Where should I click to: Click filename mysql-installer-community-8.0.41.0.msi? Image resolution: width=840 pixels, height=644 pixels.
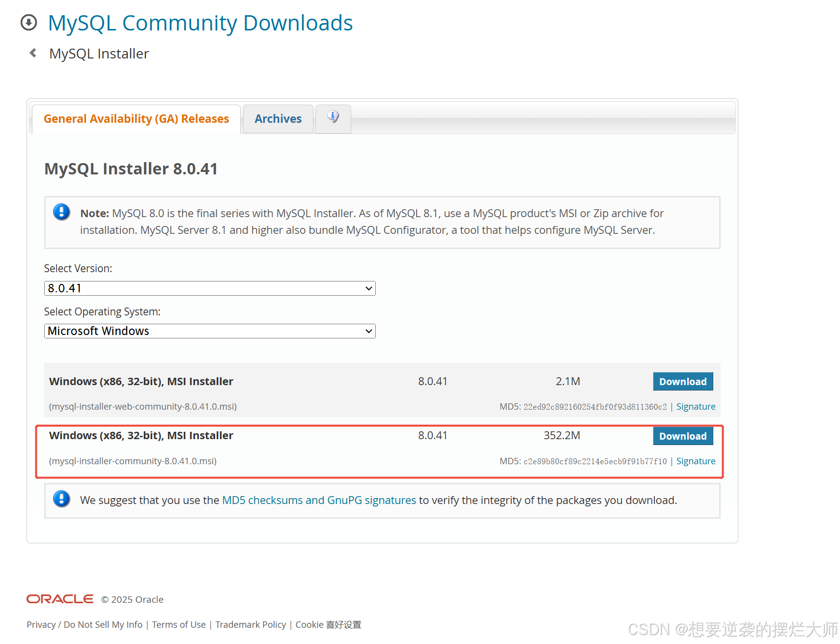click(133, 461)
